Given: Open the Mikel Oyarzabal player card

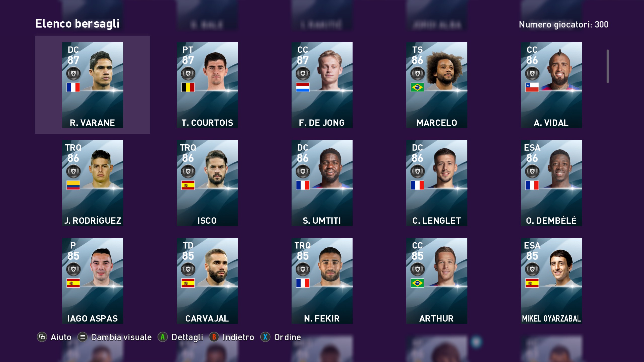Looking at the screenshot, I should pos(551,281).
